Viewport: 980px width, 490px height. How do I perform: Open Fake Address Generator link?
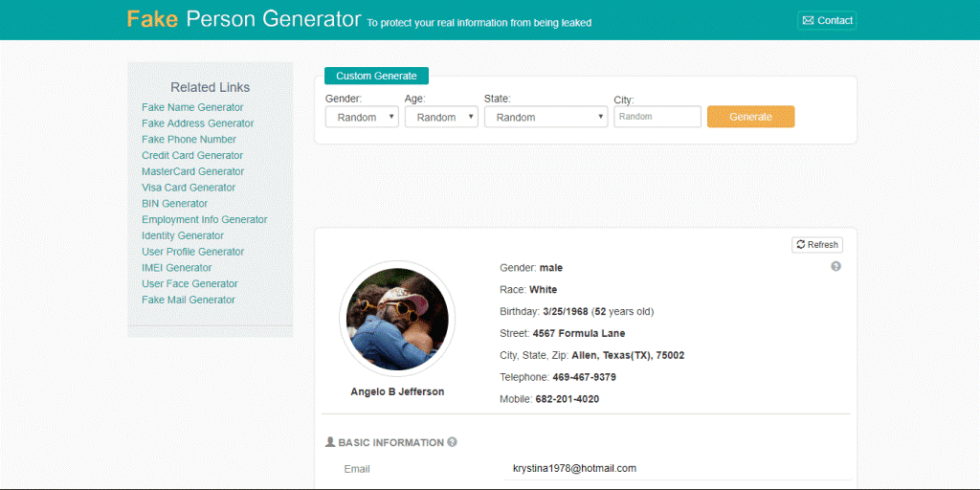197,123
